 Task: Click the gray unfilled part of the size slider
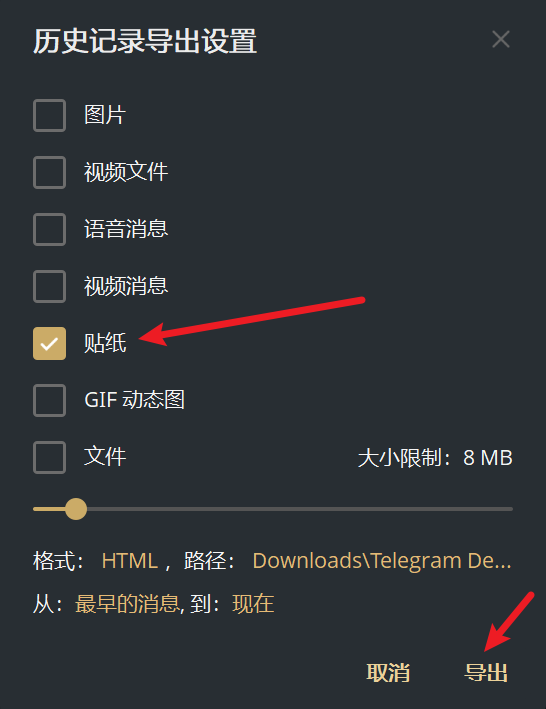pos(300,509)
